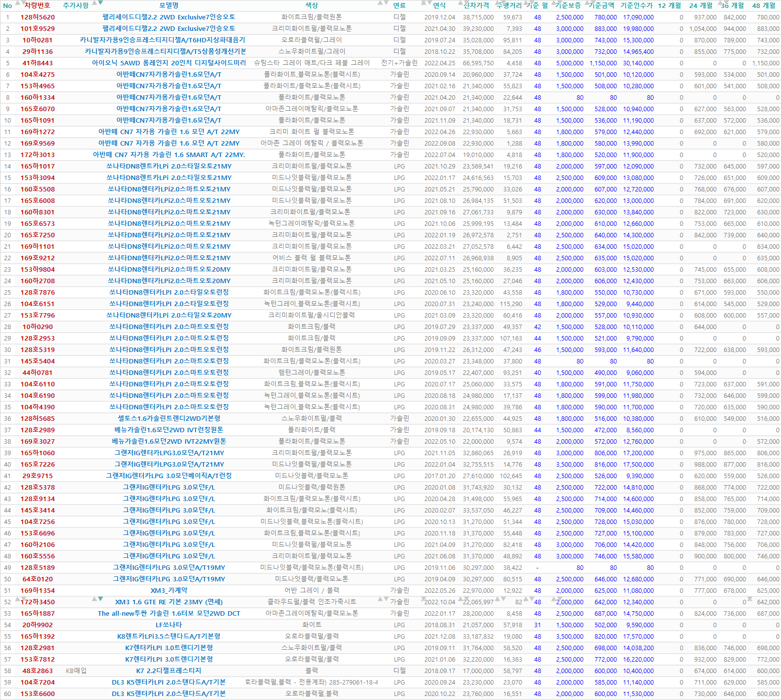Click the new car price 66,595,750

(478, 63)
